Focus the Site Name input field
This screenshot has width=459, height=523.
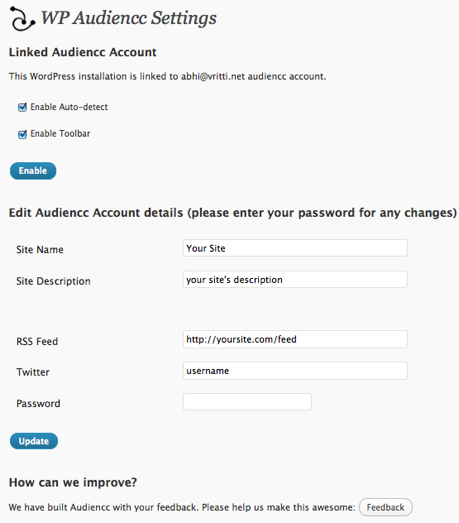[x=295, y=248]
